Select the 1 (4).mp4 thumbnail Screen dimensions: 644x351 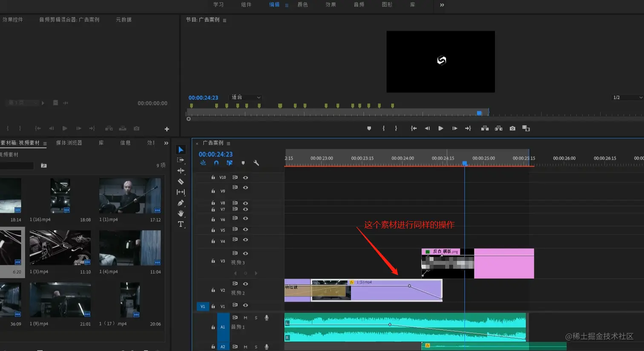point(130,248)
